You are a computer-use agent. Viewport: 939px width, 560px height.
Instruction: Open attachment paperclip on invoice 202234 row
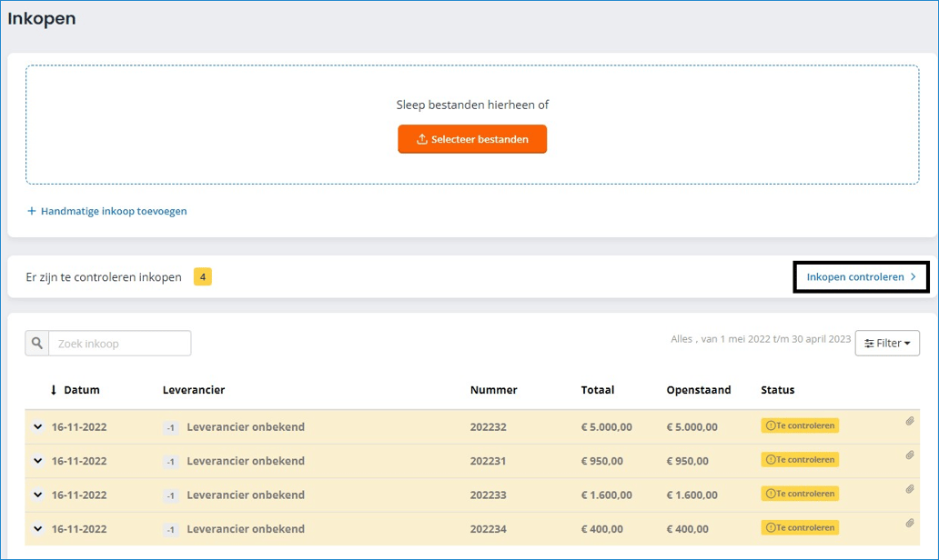click(909, 524)
